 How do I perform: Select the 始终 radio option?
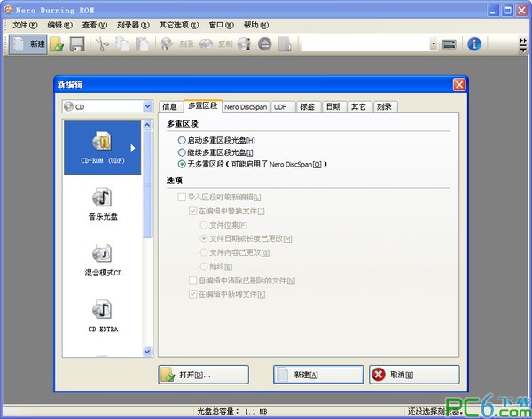click(216, 267)
